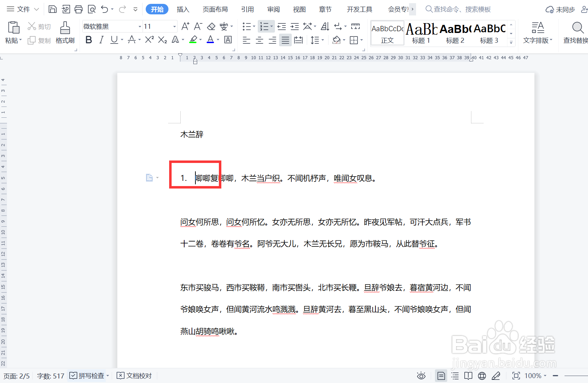Apply subscript X₂ formatting
This screenshot has height=383, width=588.
(162, 40)
